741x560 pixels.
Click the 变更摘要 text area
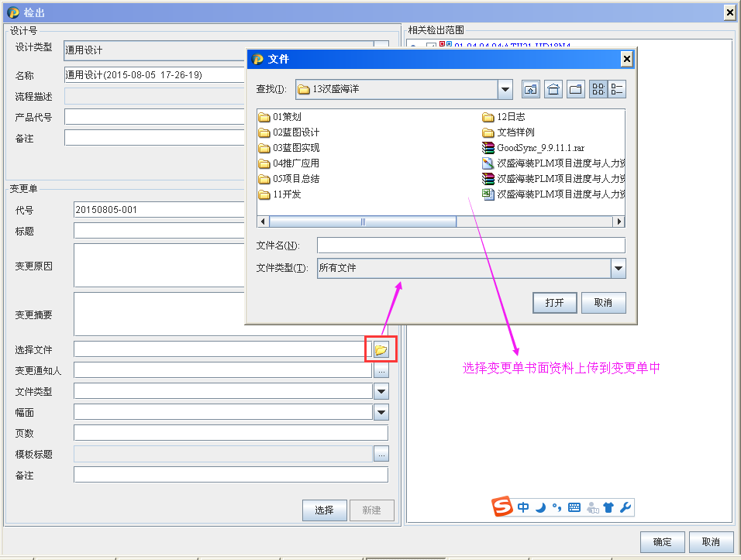(x=160, y=314)
